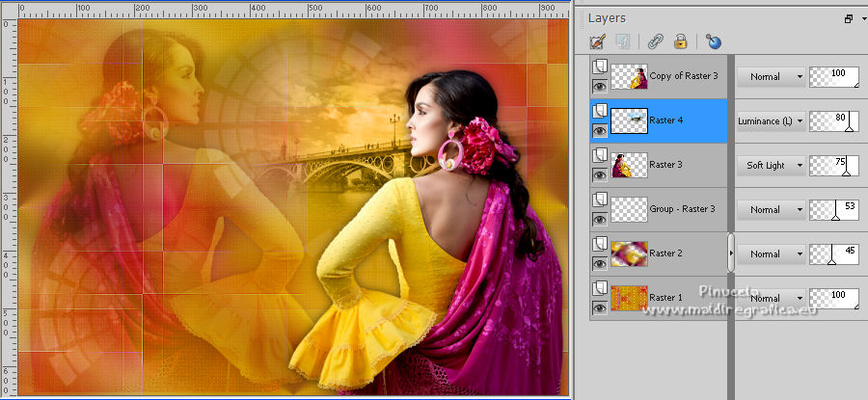The image size is (868, 400).
Task: Click raster layer type icon for Raster 1
Action: 598,289
